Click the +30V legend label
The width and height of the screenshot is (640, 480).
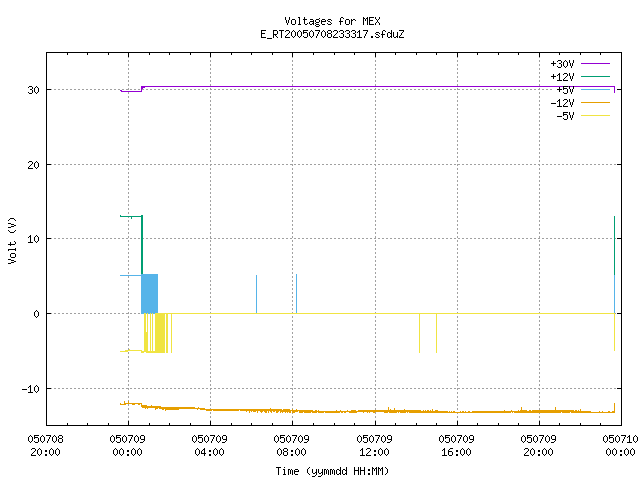[x=562, y=64]
